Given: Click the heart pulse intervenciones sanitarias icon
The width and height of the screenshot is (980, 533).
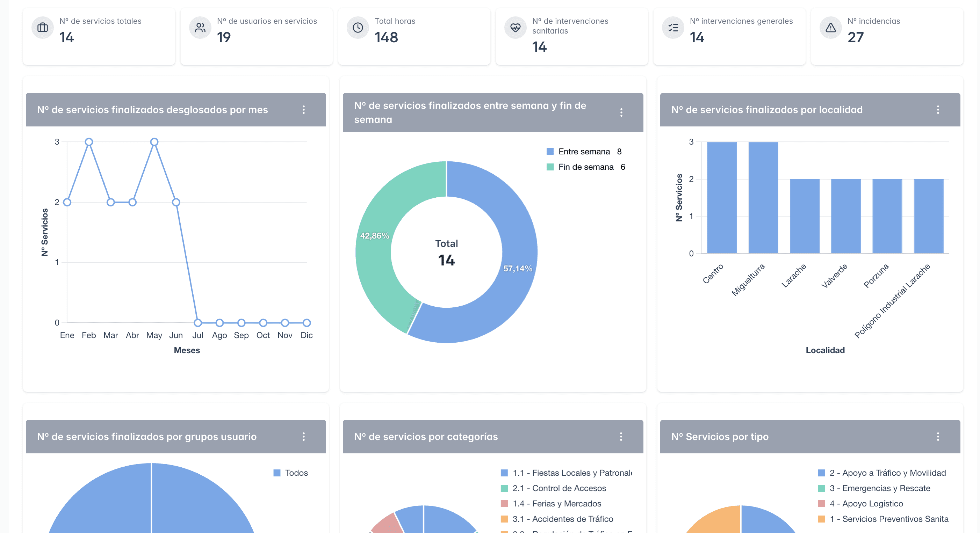Looking at the screenshot, I should pyautogui.click(x=515, y=28).
